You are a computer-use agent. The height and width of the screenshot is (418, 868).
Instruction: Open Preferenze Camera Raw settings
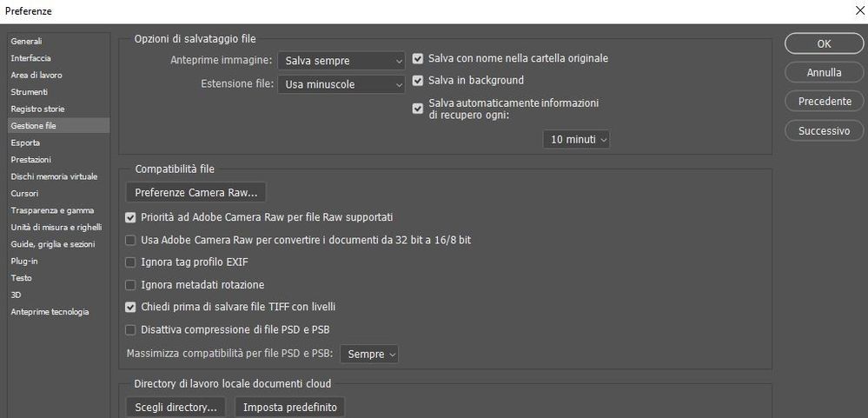click(x=196, y=193)
